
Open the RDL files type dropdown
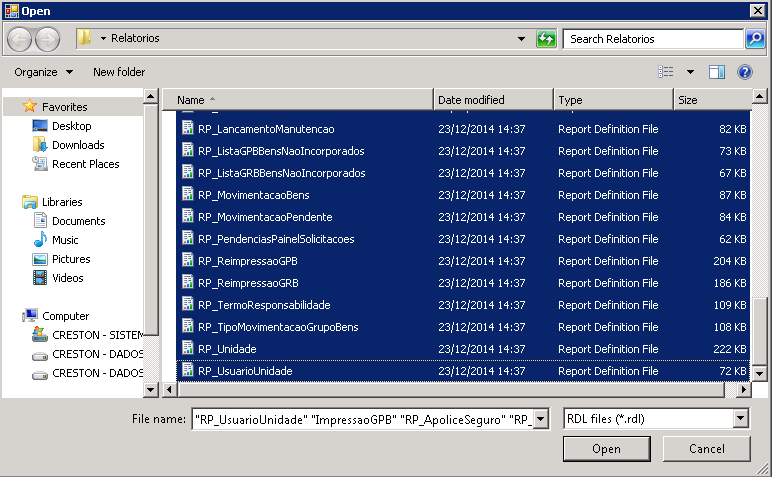point(740,419)
